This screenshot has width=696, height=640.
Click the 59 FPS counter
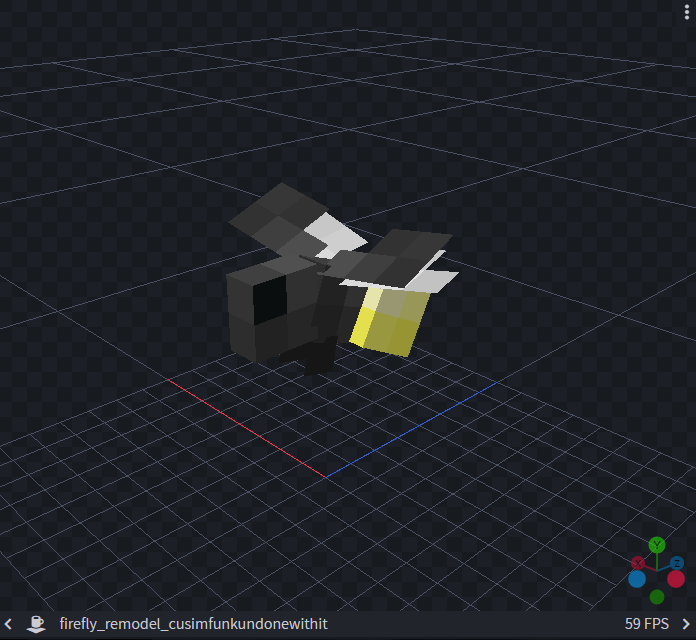[647, 624]
